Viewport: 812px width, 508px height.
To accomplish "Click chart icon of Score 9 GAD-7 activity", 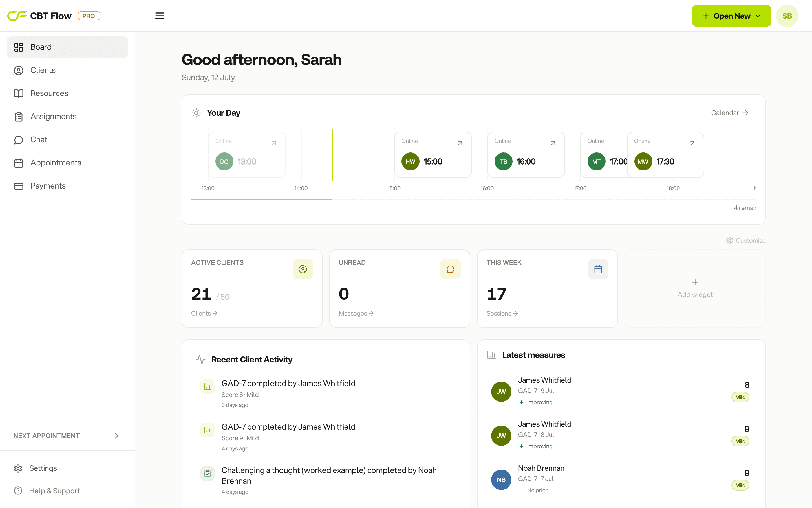I will 207,430.
